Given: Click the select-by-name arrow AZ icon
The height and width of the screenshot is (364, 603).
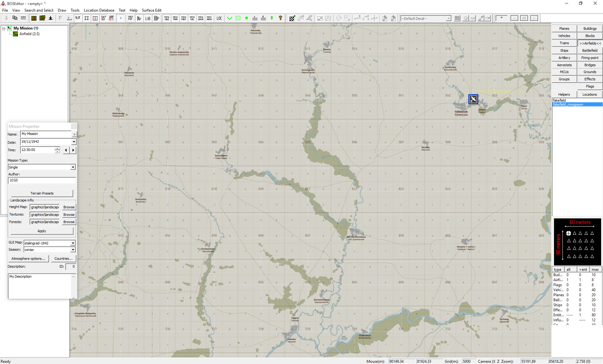Looking at the screenshot, I should (x=78, y=18).
